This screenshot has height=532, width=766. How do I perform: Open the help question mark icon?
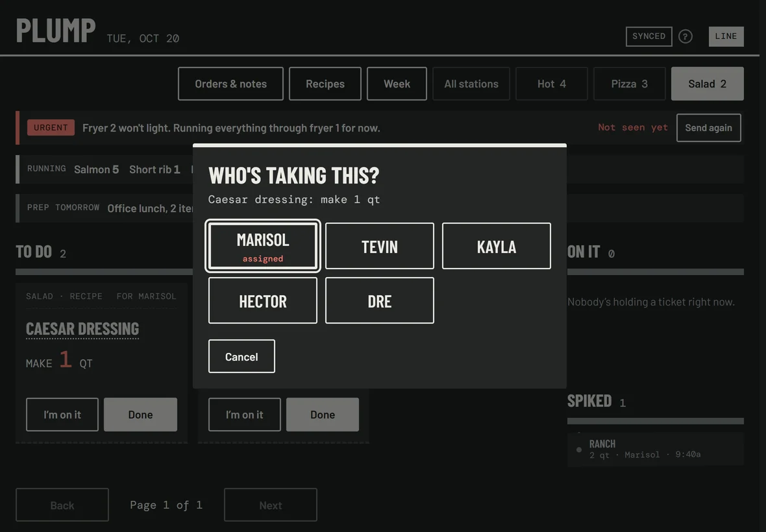pos(686,36)
